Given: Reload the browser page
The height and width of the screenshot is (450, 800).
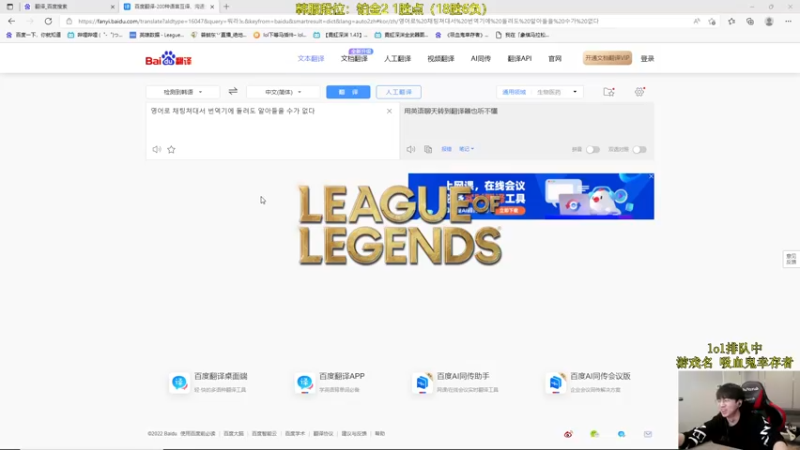Looking at the screenshot, I should point(48,21).
